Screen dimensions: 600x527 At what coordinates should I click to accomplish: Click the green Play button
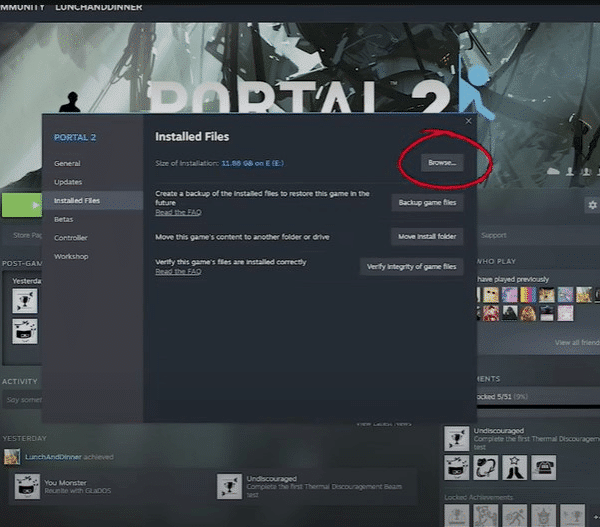pos(22,205)
